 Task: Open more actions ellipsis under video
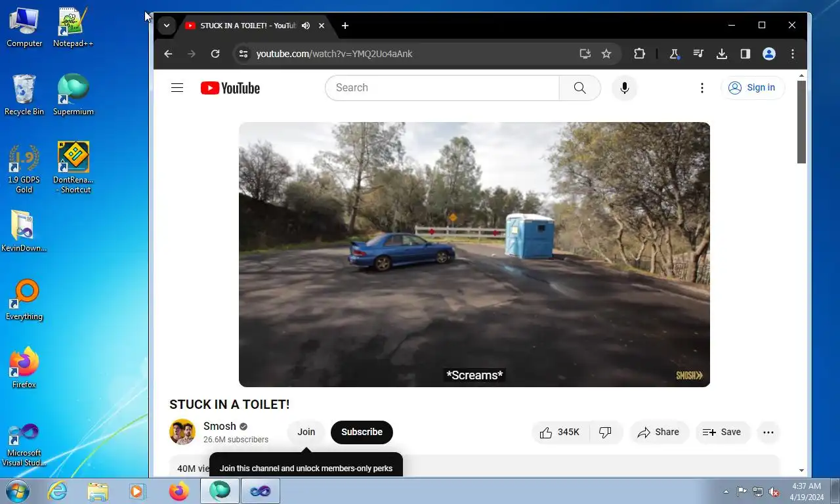768,432
